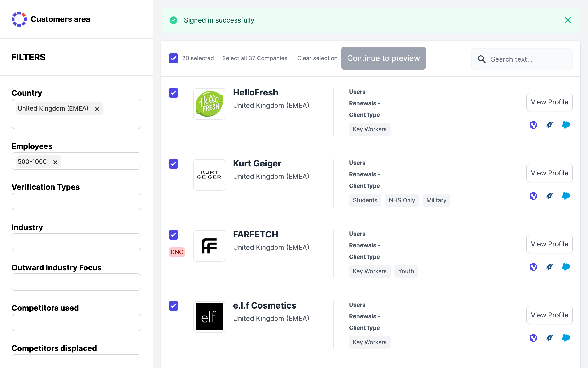The height and width of the screenshot is (368, 588).
Task: Click the 500-1000 filter chip label
Action: 32,162
